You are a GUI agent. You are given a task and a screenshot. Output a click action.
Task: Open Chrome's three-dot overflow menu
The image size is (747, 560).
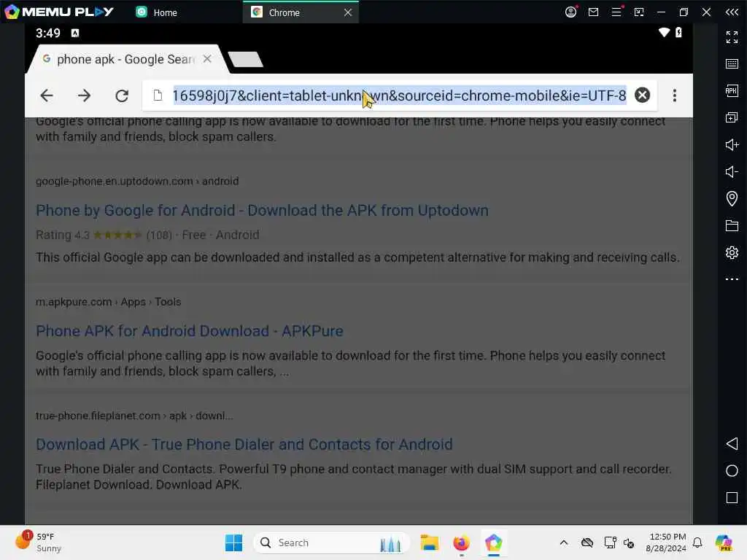pos(675,96)
